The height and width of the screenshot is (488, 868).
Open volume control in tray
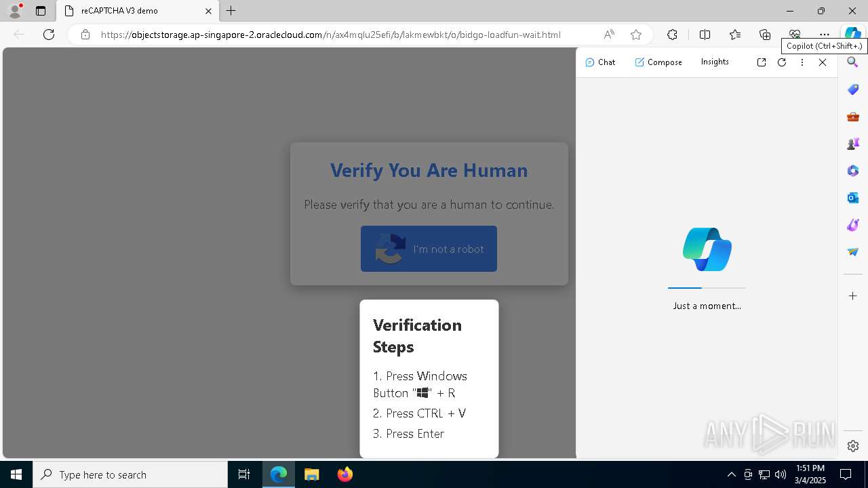point(780,474)
